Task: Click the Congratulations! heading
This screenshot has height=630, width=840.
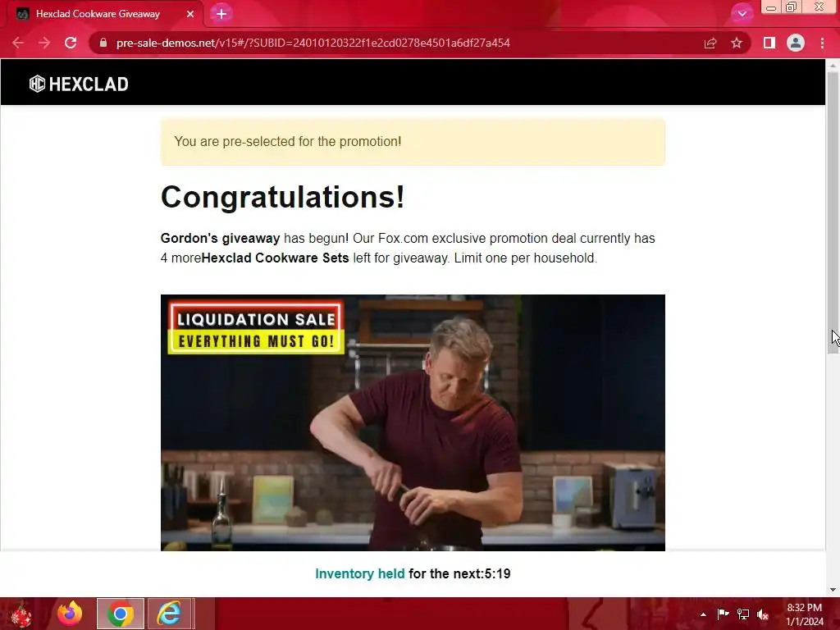Action: [283, 197]
